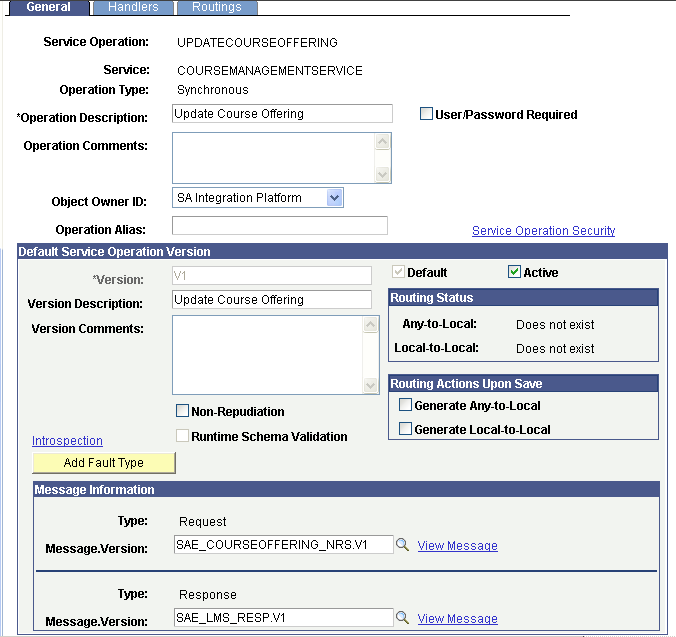
Task: View Message for the Response type
Action: (x=457, y=618)
